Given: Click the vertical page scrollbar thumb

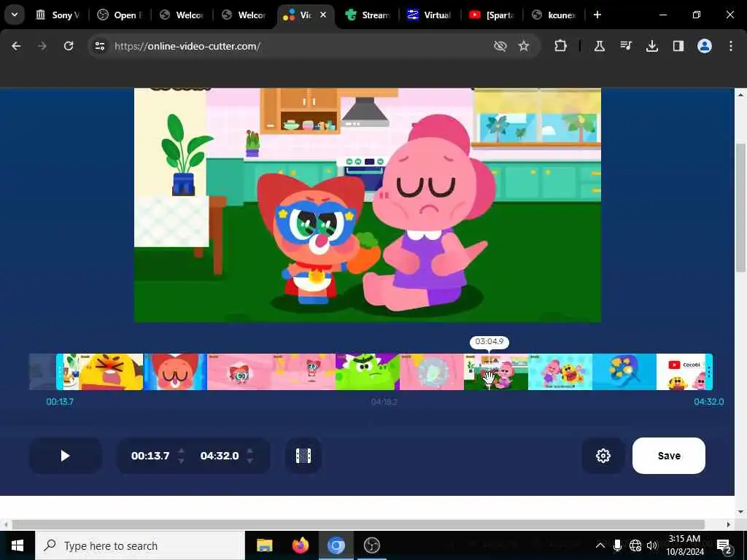Looking at the screenshot, I should coord(740,207).
